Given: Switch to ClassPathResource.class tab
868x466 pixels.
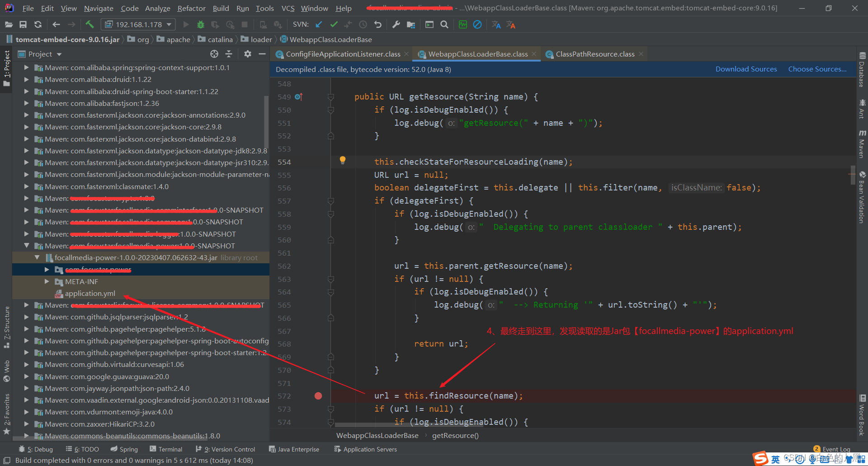Looking at the screenshot, I should point(595,54).
